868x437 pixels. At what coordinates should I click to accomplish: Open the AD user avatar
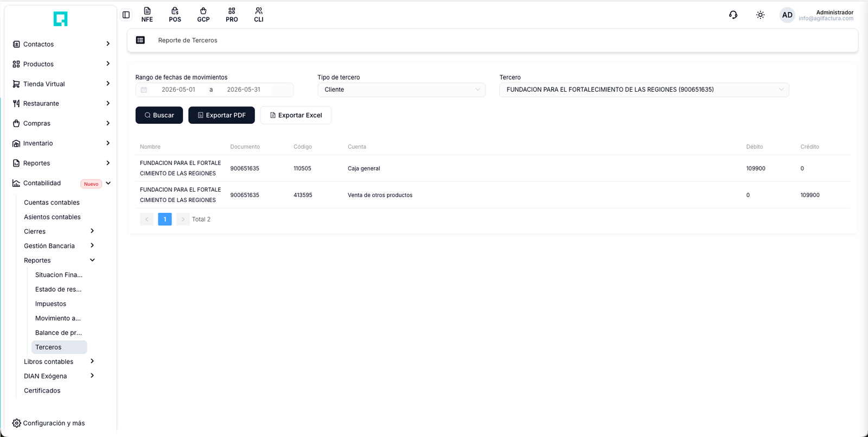(x=787, y=15)
